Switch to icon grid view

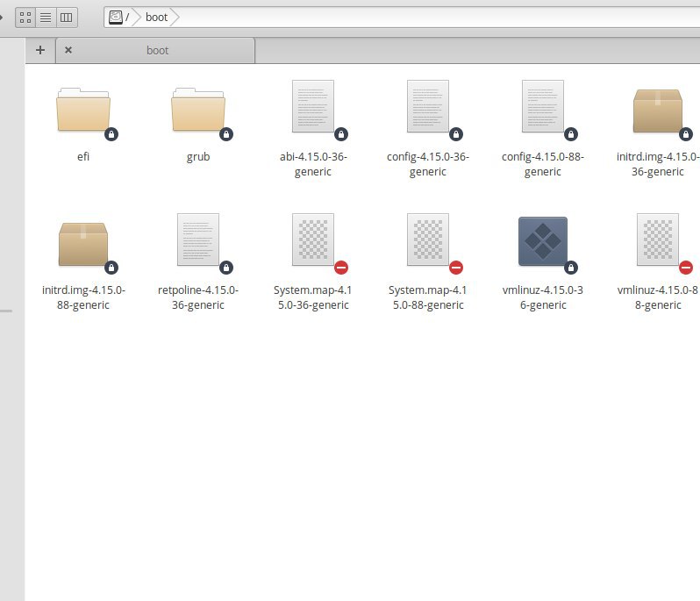tap(25, 18)
